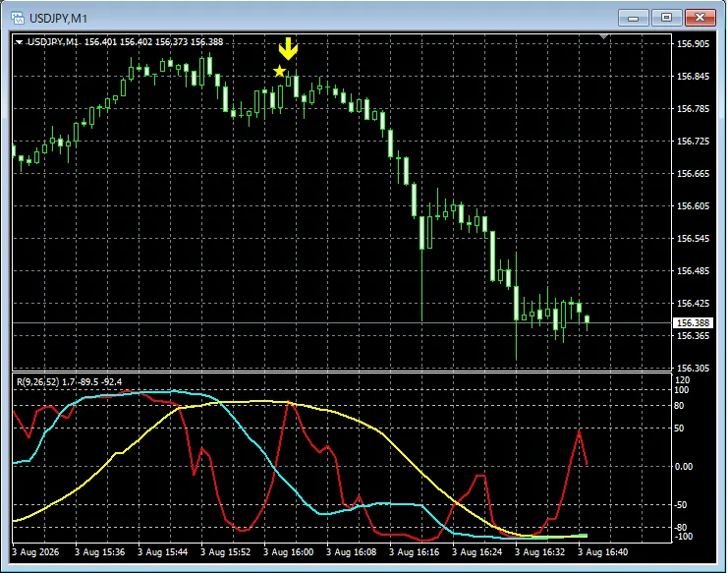The height and width of the screenshot is (573, 728).
Task: Click the 3 Aug 16:40 time label
Action: pyautogui.click(x=603, y=552)
